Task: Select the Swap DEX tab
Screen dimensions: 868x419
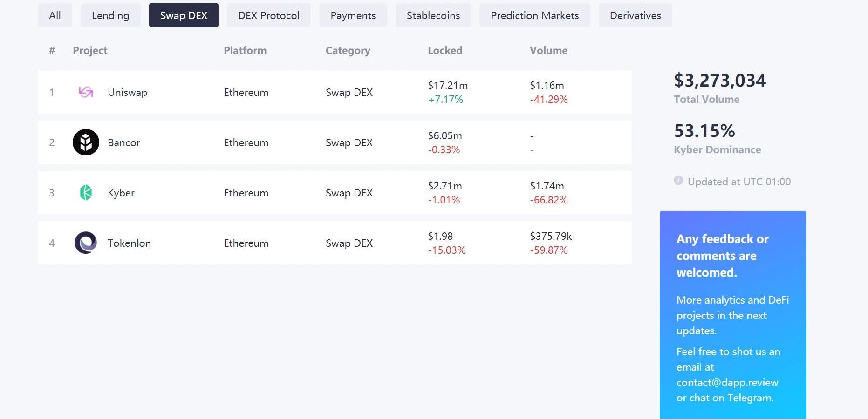Action: (x=184, y=15)
